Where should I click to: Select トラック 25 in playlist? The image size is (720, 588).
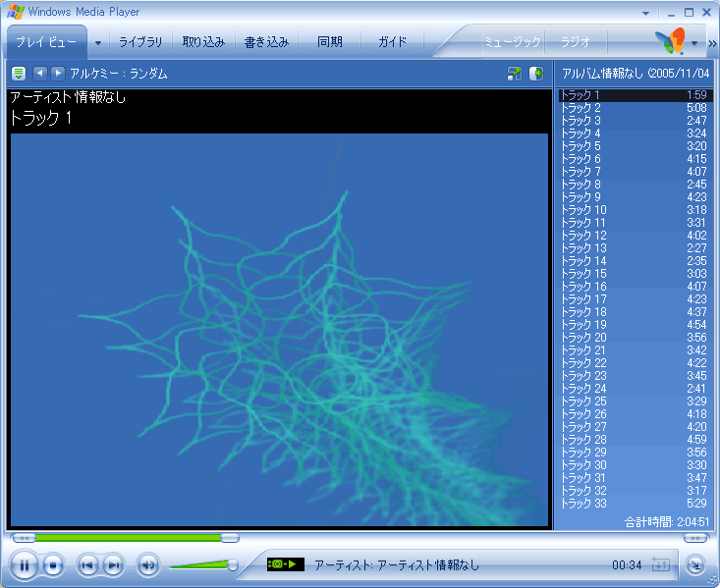[x=635, y=401]
